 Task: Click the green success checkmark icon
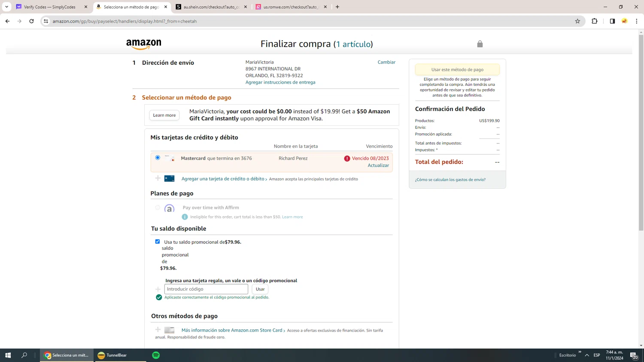[159, 297]
